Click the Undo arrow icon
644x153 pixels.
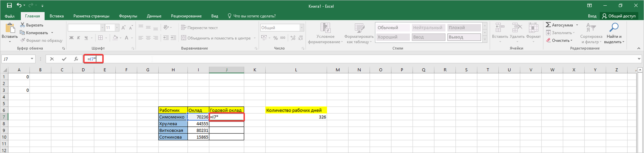click(19, 5)
